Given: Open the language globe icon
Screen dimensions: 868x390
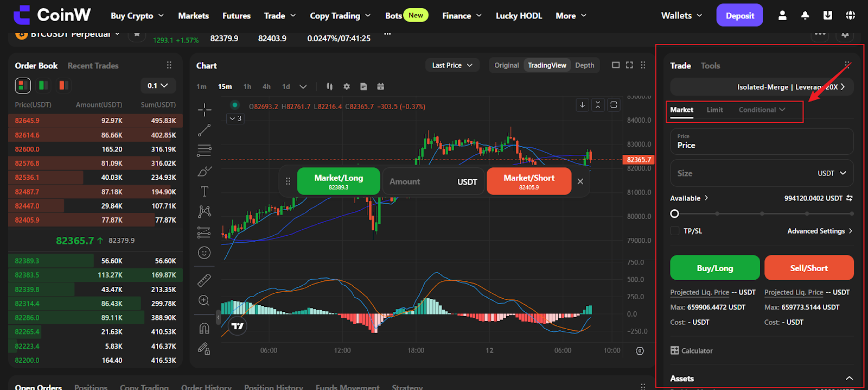Looking at the screenshot, I should point(851,16).
